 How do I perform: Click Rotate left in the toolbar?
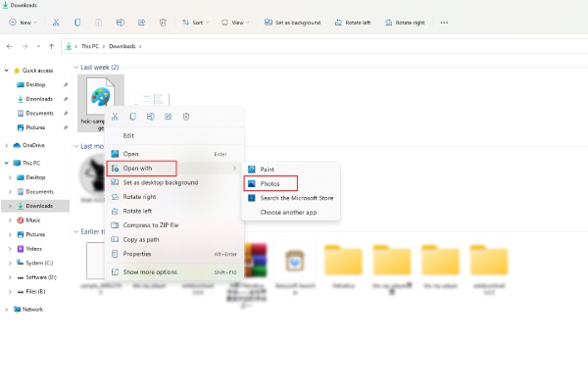click(353, 23)
